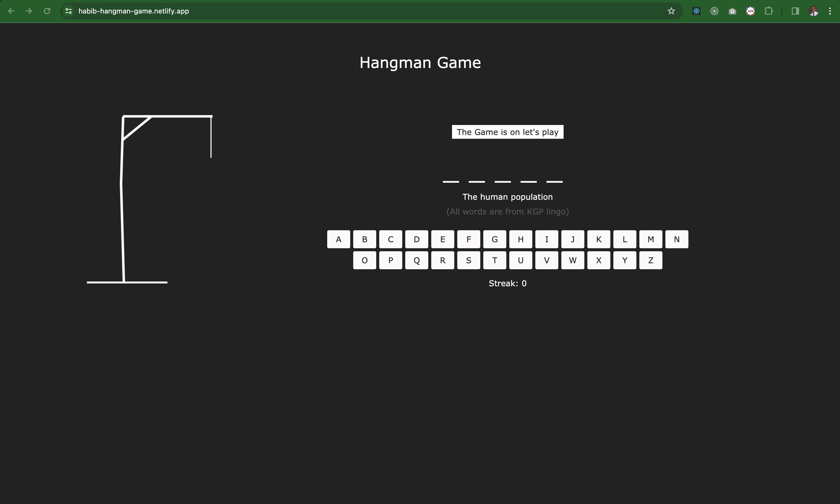Screen dimensions: 840x504
Task: Guess the letter E
Action: pyautogui.click(x=443, y=239)
